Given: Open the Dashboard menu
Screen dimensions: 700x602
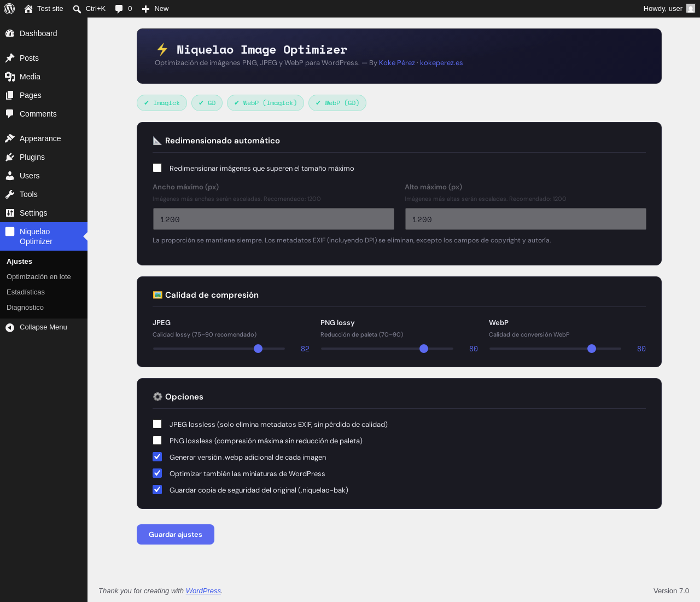Looking at the screenshot, I should [x=44, y=33].
